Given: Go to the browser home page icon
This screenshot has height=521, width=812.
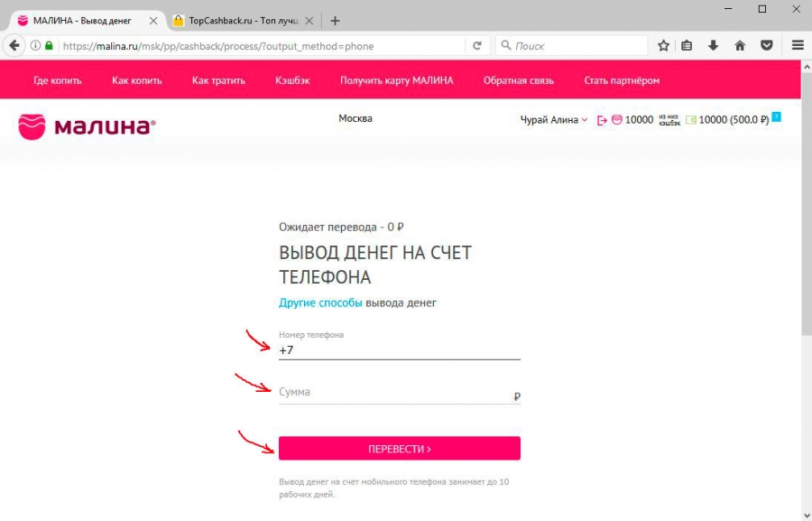Looking at the screenshot, I should [x=740, y=46].
